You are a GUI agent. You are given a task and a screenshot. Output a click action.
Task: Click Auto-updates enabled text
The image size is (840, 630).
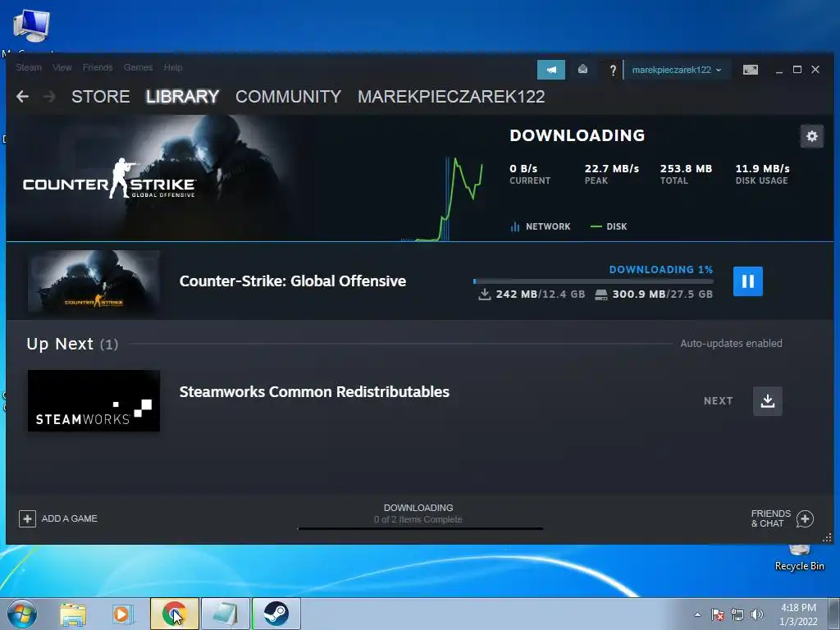tap(731, 344)
